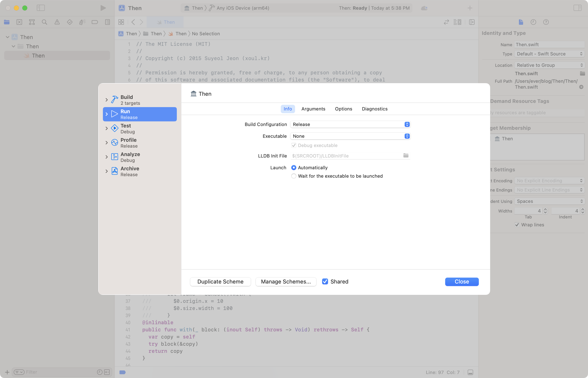The height and width of the screenshot is (378, 588).
Task: Open the Build Configuration dropdown
Action: tap(350, 125)
